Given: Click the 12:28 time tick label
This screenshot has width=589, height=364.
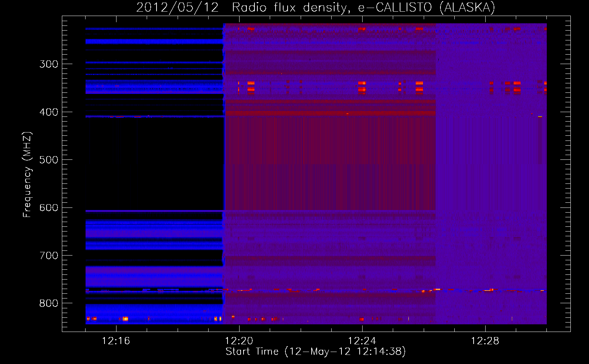Looking at the screenshot, I should [485, 341].
